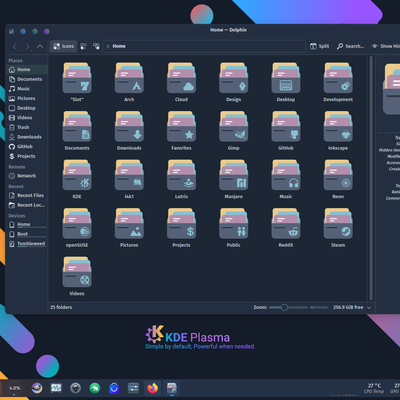This screenshot has width=400, height=400.
Task: Open Downloads in the Places sidebar
Action: 27,137
